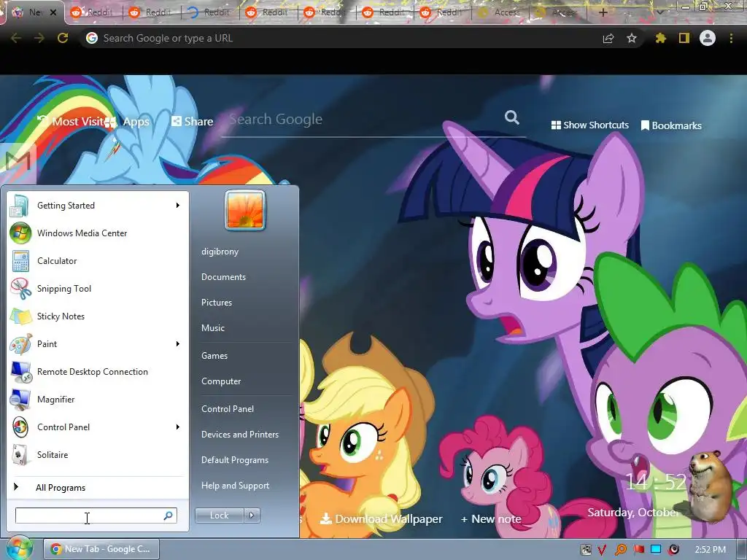Image resolution: width=747 pixels, height=560 pixels.
Task: Expand Paint recent files arrow
Action: (178, 344)
